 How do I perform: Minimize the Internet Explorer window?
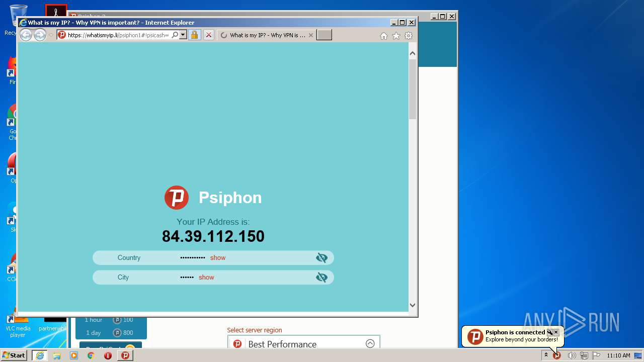[393, 23]
